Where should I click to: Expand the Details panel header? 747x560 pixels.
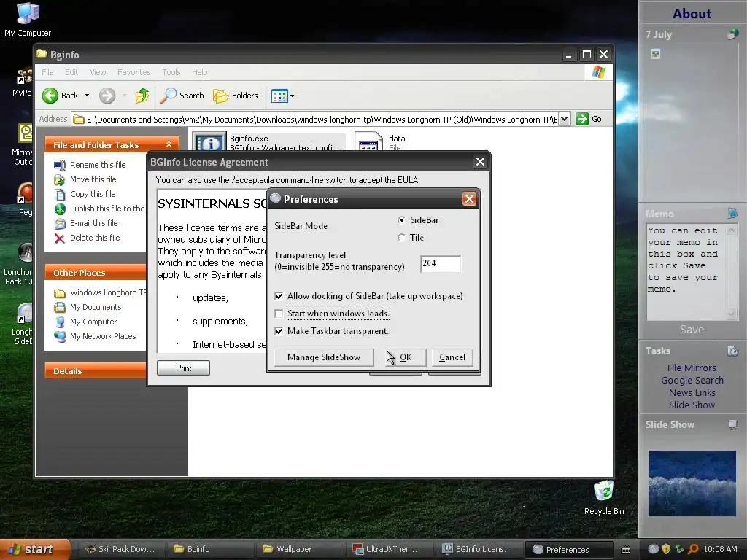[96, 371]
